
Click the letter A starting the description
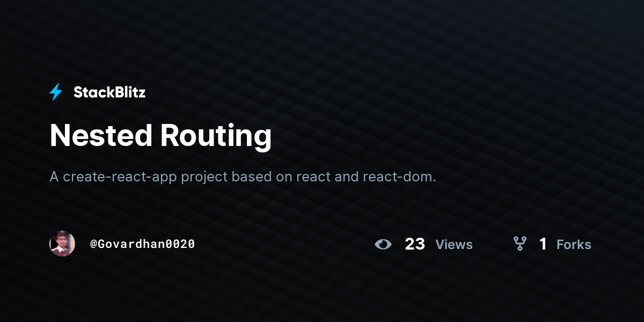pyautogui.click(x=54, y=177)
